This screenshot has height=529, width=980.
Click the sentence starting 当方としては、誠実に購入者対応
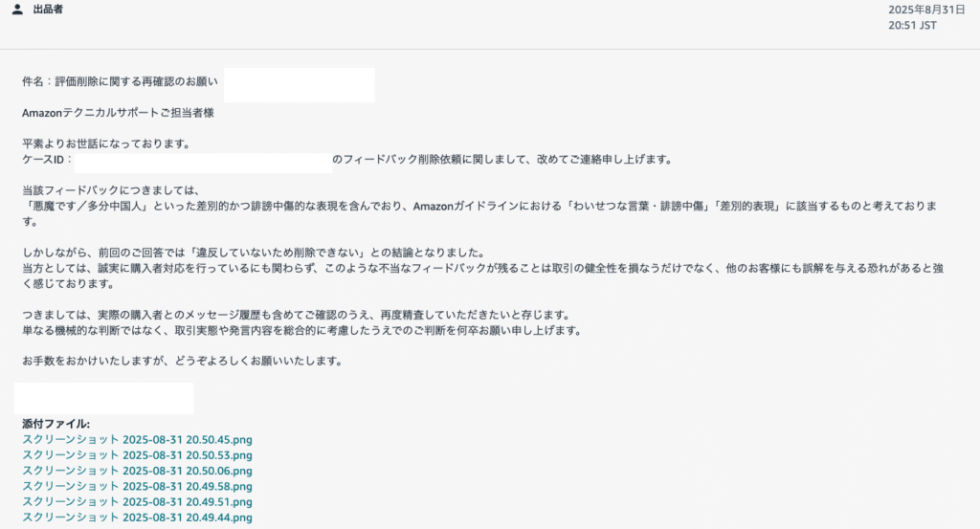tap(482, 276)
